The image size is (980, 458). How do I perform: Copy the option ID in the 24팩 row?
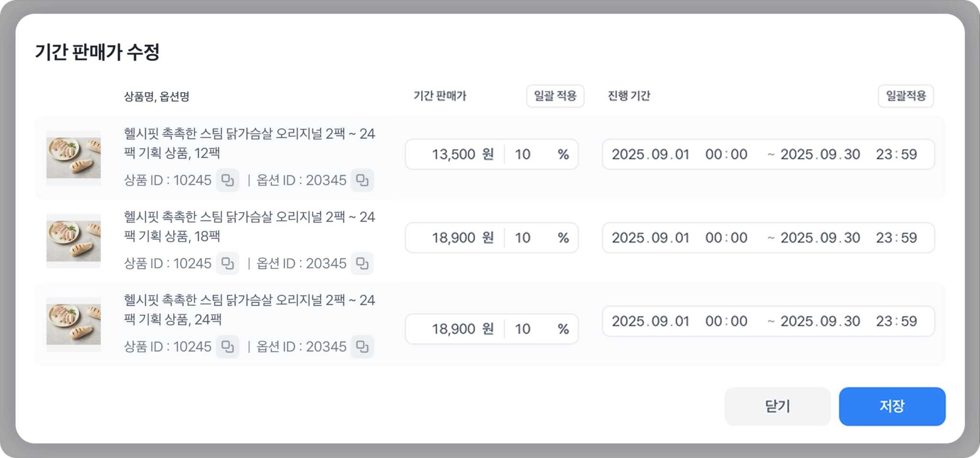pos(362,347)
